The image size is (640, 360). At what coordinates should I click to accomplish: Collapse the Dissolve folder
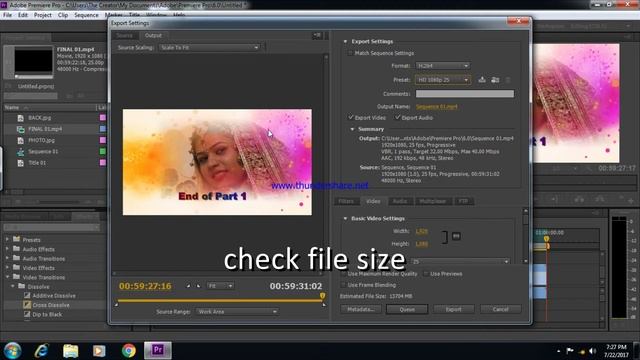[x=13, y=287]
